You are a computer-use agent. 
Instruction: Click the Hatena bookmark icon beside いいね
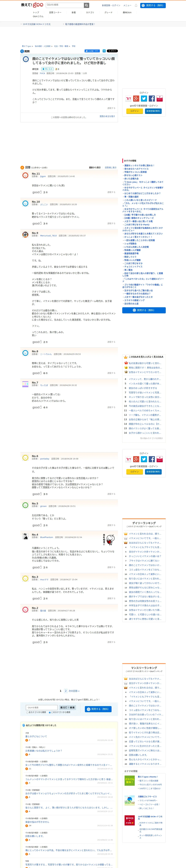pos(104,51)
